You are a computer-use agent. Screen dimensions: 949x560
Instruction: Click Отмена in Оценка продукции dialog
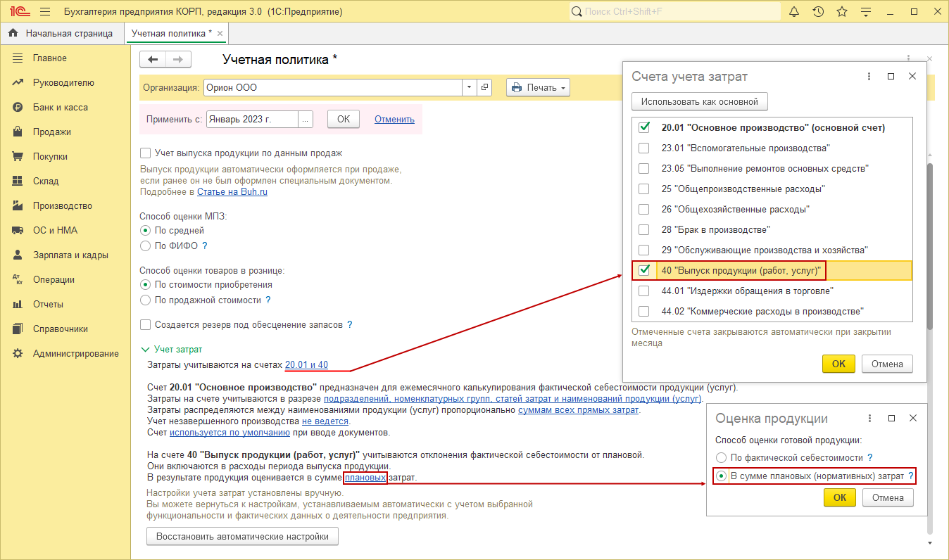coord(888,497)
